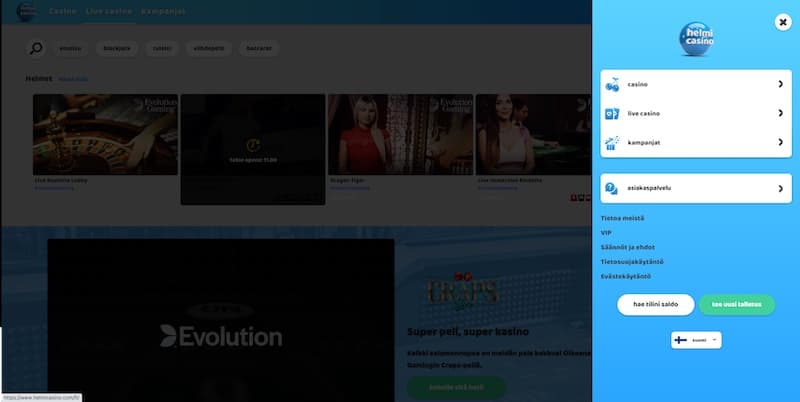Click the cherries icon beside casino
Image resolution: width=800 pixels, height=402 pixels.
pos(612,85)
